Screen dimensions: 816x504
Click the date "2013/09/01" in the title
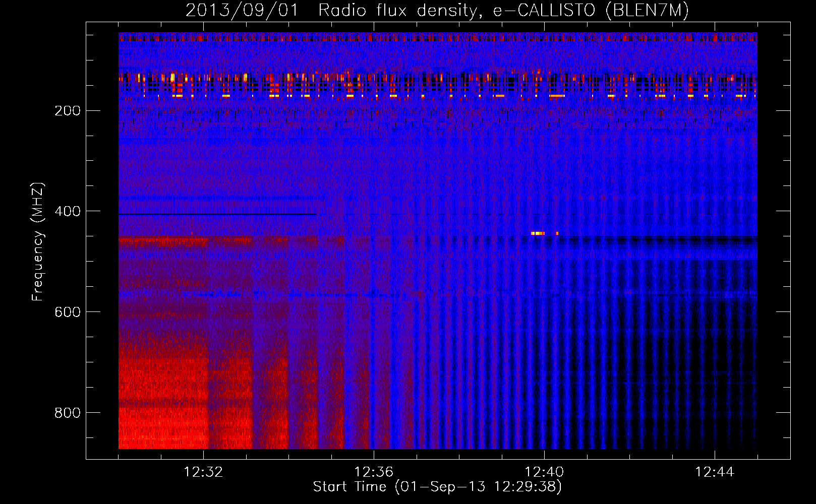(242, 10)
